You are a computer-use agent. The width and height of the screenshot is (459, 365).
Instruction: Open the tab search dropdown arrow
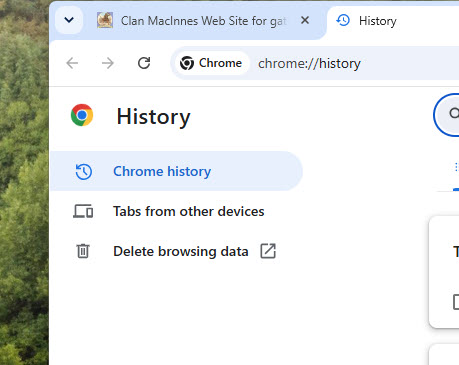[69, 20]
